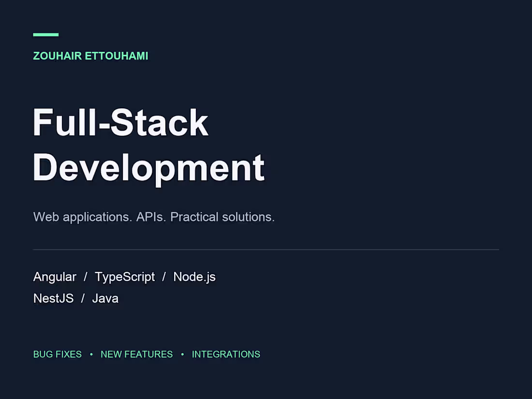This screenshot has height=399, width=532.
Task: Click the BUG FIXES label
Action: click(58, 354)
